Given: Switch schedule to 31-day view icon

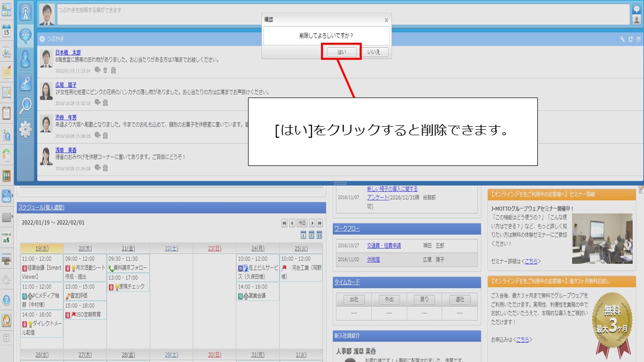Looking at the screenshot, I should tap(319, 235).
